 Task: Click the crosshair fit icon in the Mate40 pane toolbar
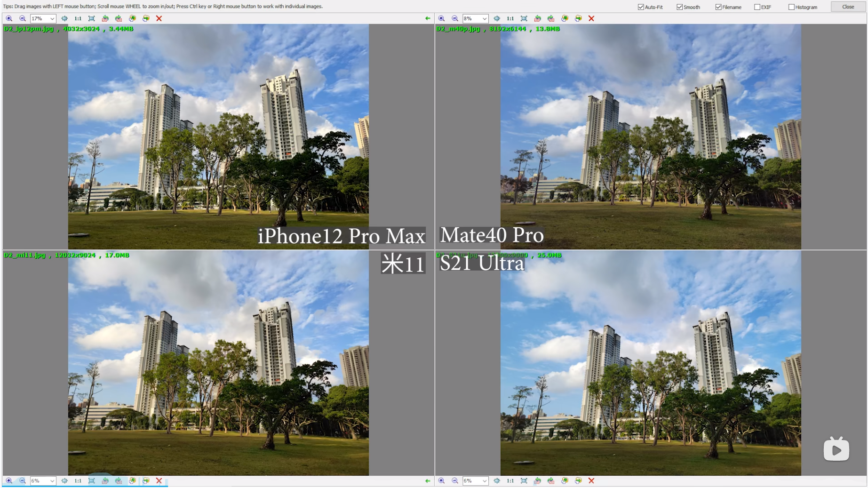(x=497, y=18)
